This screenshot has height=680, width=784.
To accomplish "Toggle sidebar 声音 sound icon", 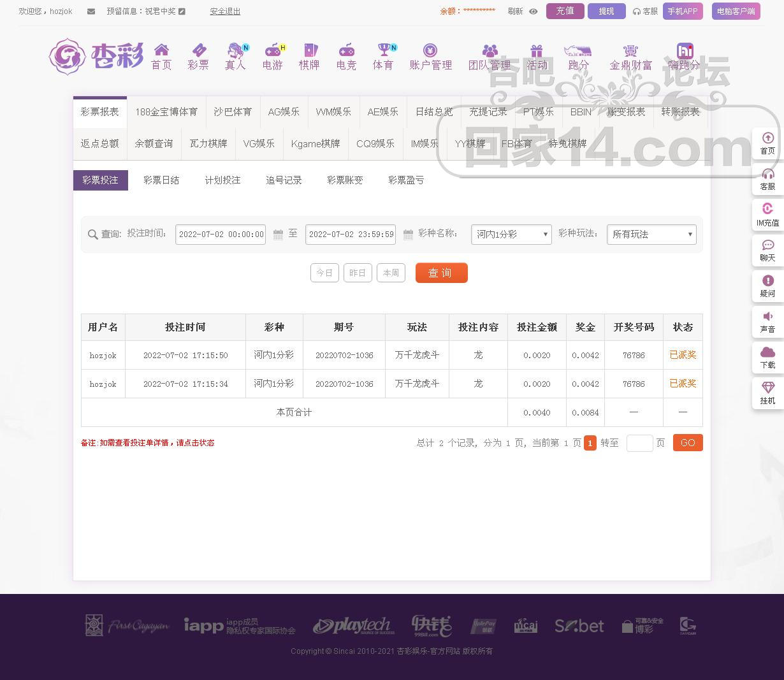I will [767, 316].
